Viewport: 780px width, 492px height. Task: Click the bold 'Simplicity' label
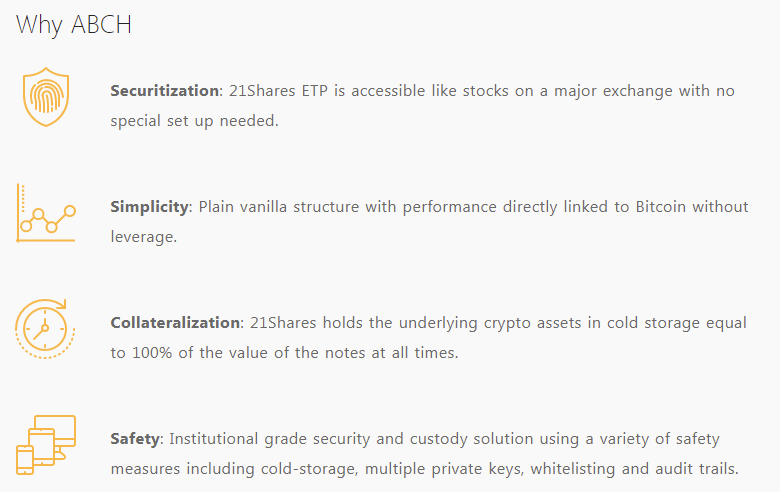tap(149, 207)
